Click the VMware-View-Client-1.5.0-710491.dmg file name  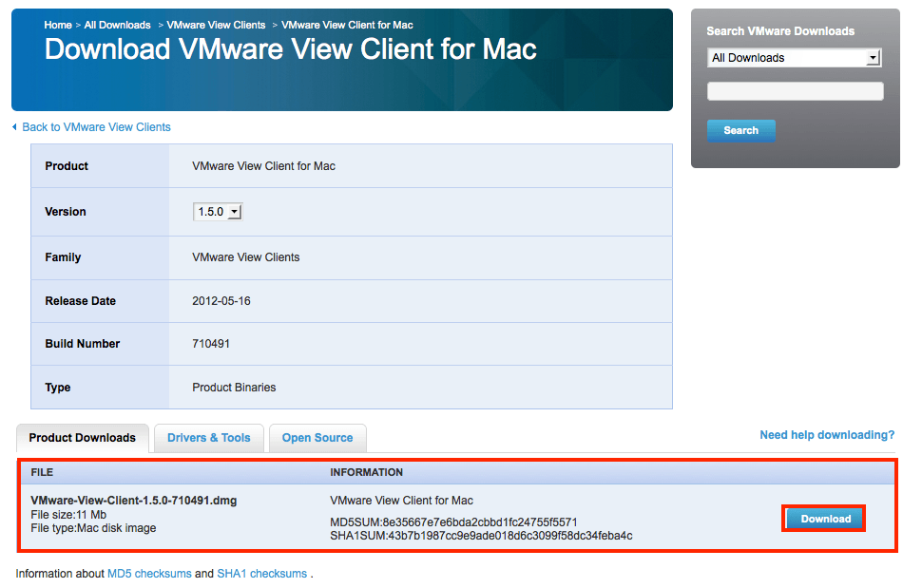click(134, 501)
